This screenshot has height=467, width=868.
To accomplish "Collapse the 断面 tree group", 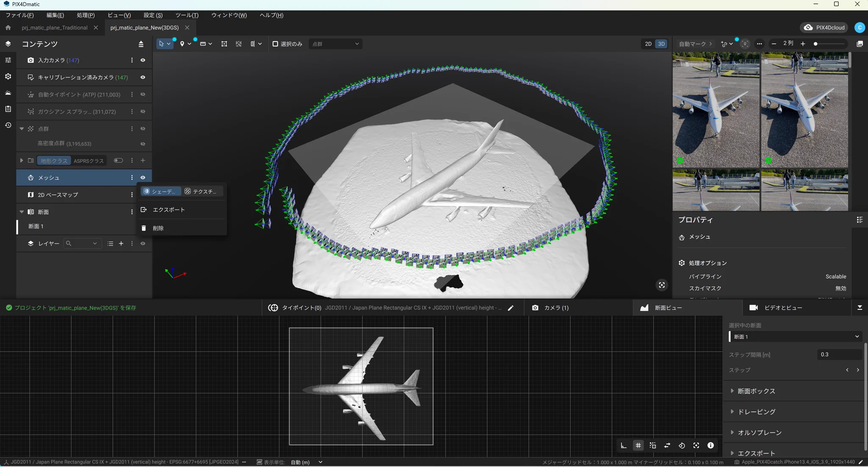I will (x=22, y=212).
